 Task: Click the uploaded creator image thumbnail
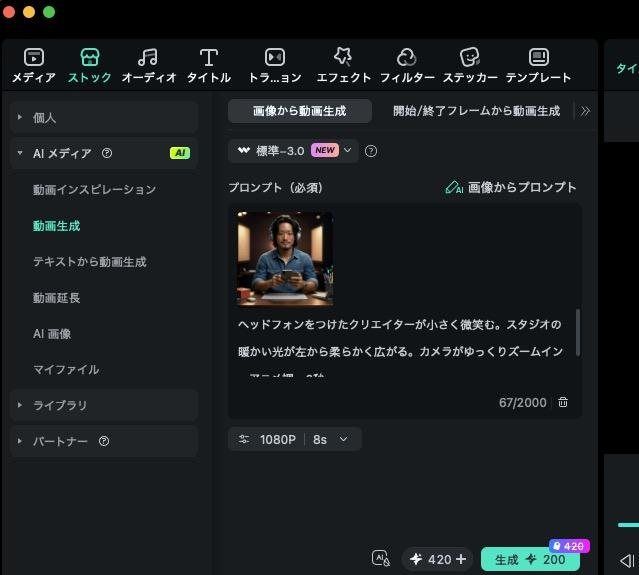click(x=285, y=259)
